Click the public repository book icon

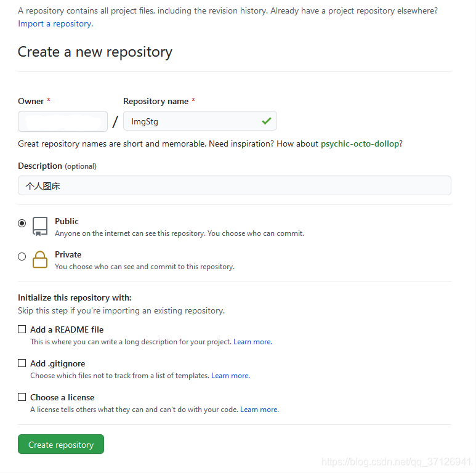point(40,226)
